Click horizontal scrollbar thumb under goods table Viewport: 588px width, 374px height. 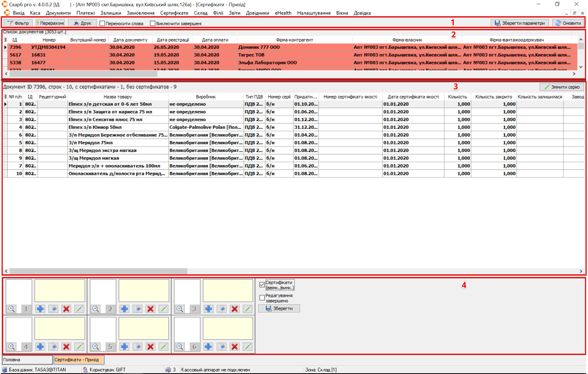coord(98,271)
